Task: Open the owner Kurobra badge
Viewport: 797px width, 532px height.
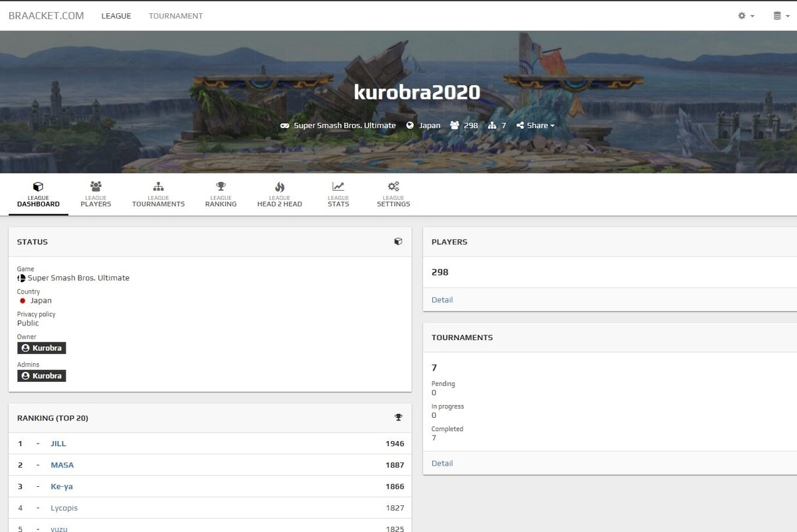Action: pos(41,348)
